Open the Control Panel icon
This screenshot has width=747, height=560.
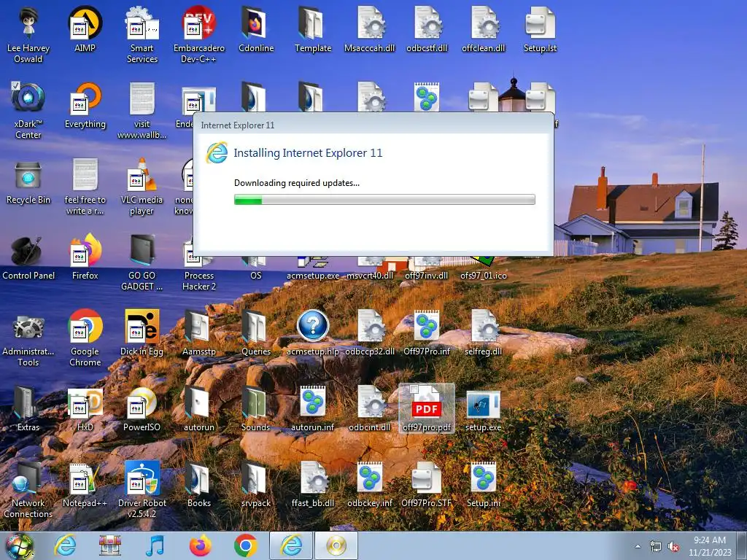[28, 257]
